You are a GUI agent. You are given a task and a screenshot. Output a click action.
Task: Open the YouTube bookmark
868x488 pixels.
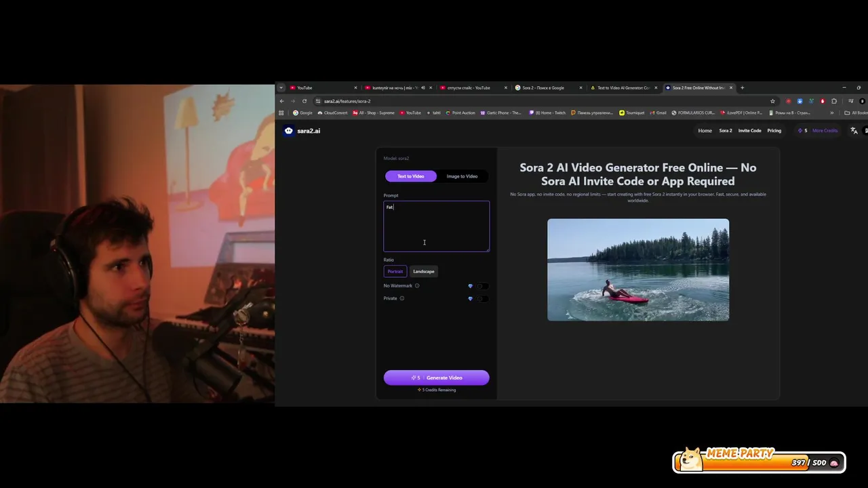click(410, 113)
